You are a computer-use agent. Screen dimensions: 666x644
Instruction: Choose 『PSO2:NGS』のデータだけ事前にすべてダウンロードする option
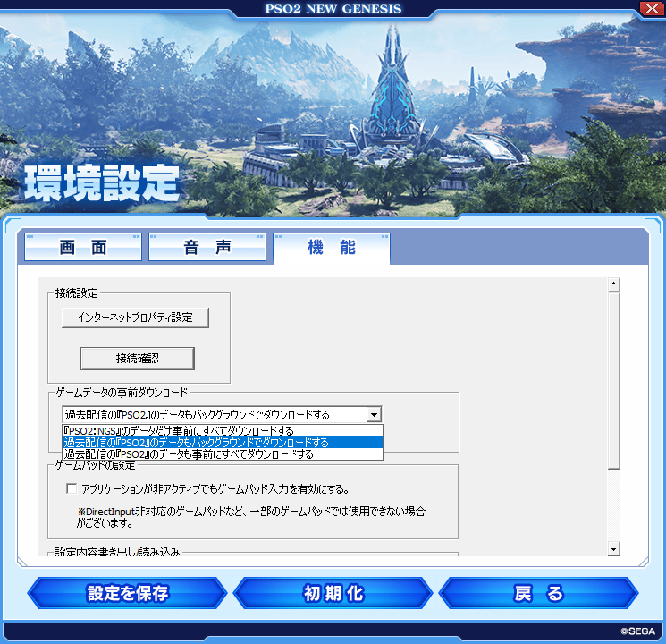223,430
